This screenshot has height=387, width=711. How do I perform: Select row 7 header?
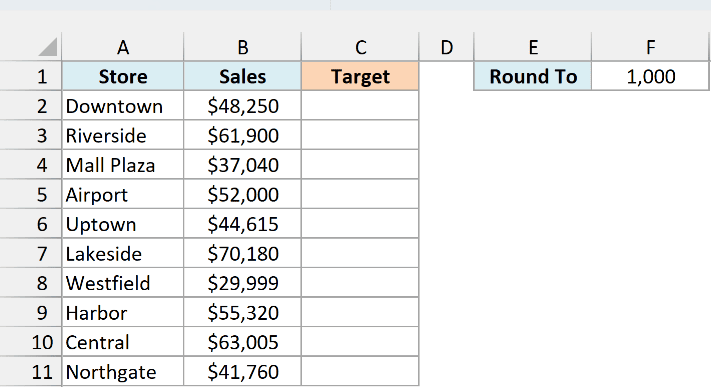[x=30, y=253]
